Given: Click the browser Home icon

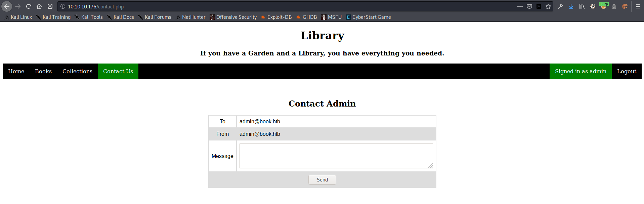Looking at the screenshot, I should [39, 6].
